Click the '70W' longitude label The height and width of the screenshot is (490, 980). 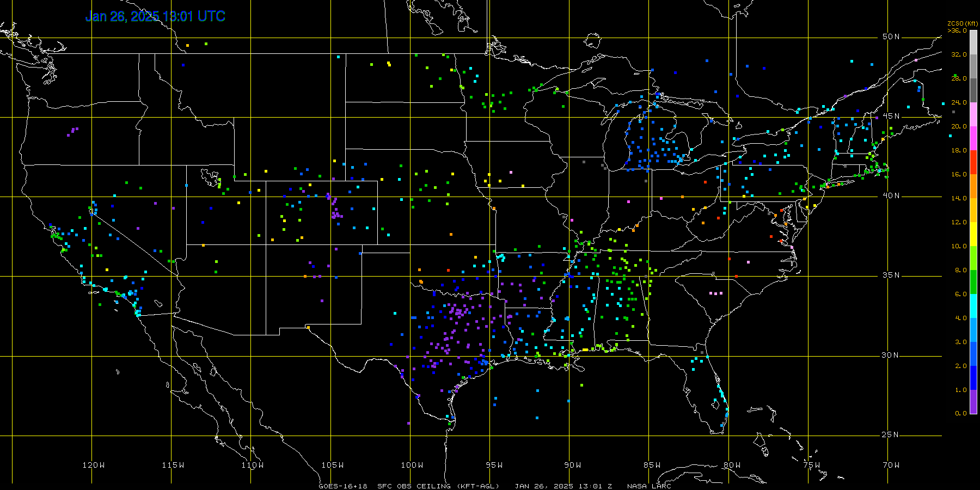[891, 465]
